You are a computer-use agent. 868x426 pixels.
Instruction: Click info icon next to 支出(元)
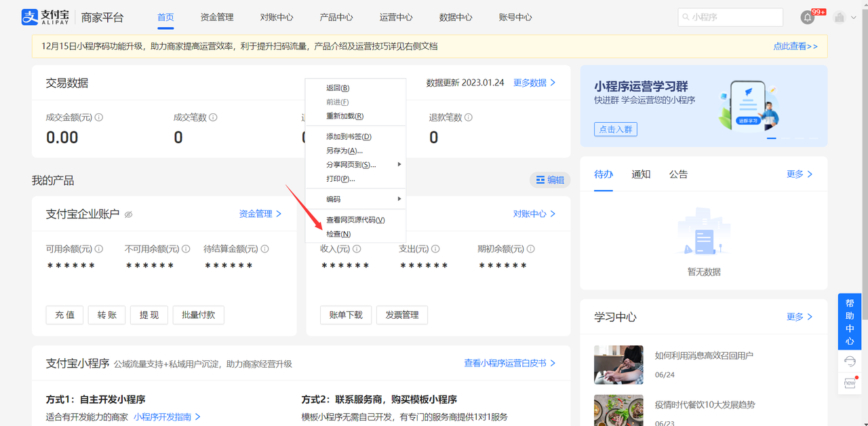click(x=435, y=249)
